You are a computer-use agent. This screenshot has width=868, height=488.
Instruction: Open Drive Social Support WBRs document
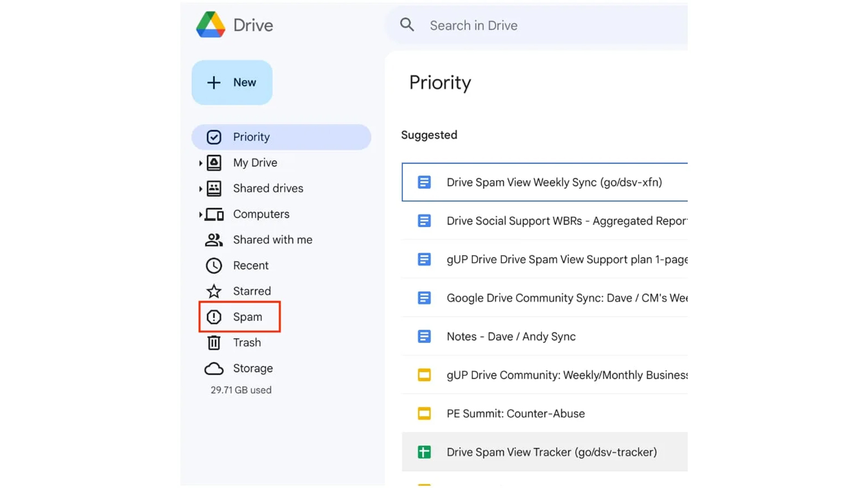pos(545,221)
